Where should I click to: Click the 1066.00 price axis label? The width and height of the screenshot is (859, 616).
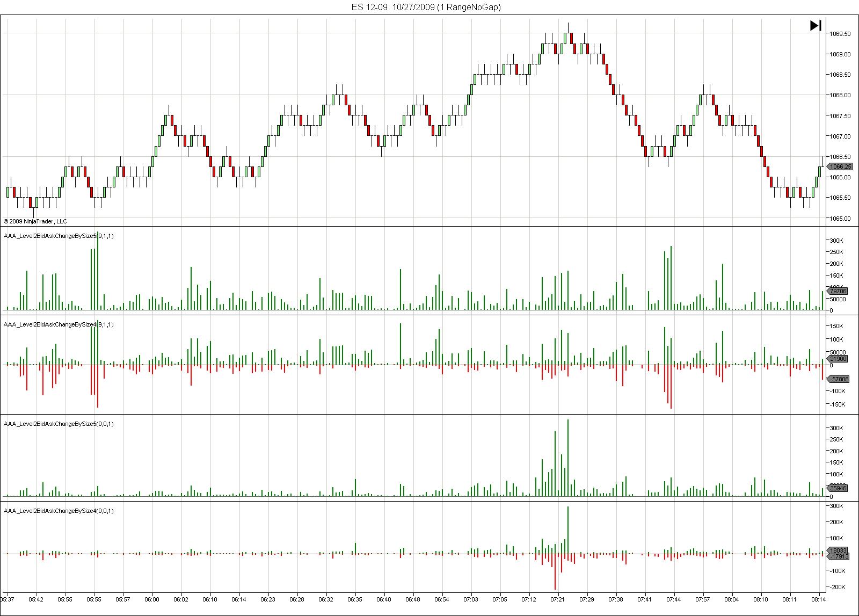click(x=840, y=177)
